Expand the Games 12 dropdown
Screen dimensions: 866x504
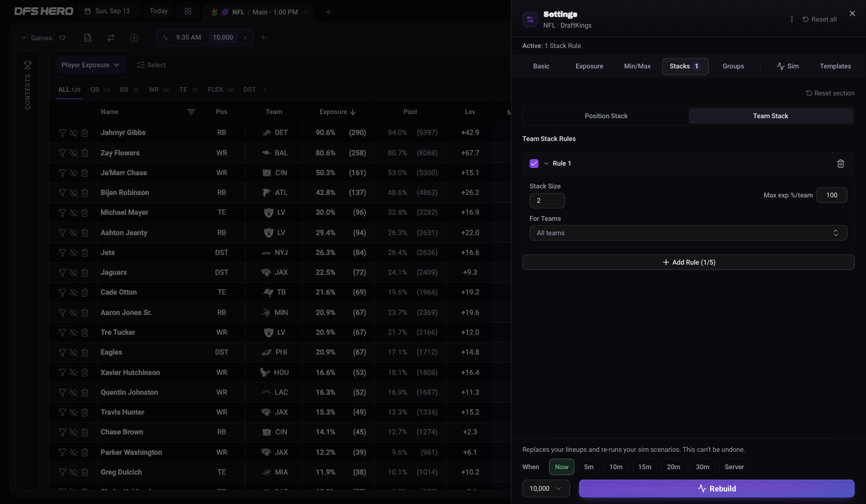[43, 38]
